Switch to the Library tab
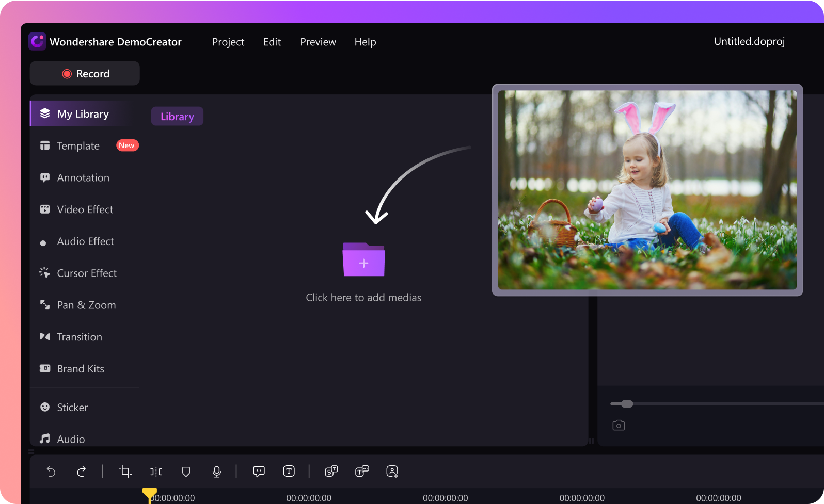Screen dimensions: 824x504 pos(177,117)
